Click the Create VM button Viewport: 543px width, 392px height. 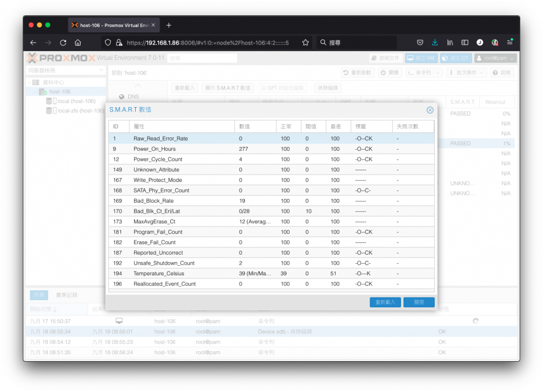[421, 58]
